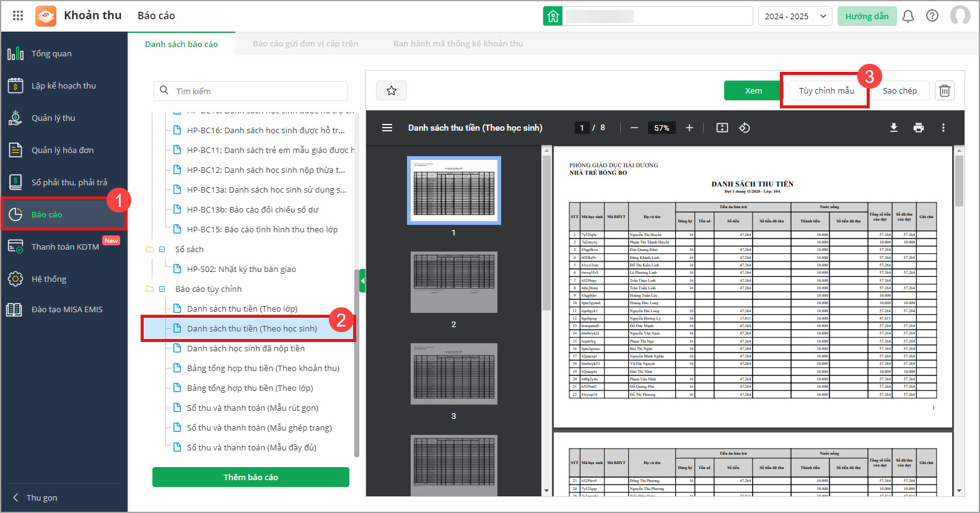The height and width of the screenshot is (513, 980).
Task: Click the Thêm báo cáo button
Action: [x=250, y=477]
